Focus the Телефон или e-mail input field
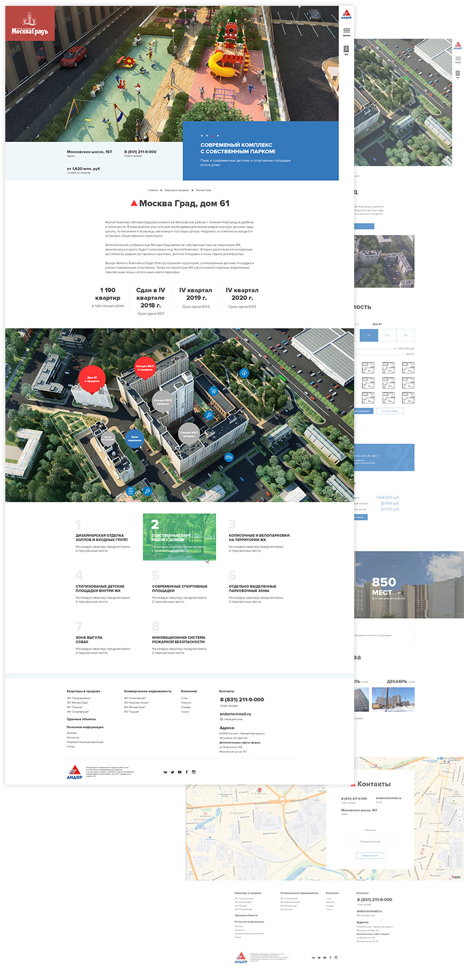464x980 pixels. (370, 842)
